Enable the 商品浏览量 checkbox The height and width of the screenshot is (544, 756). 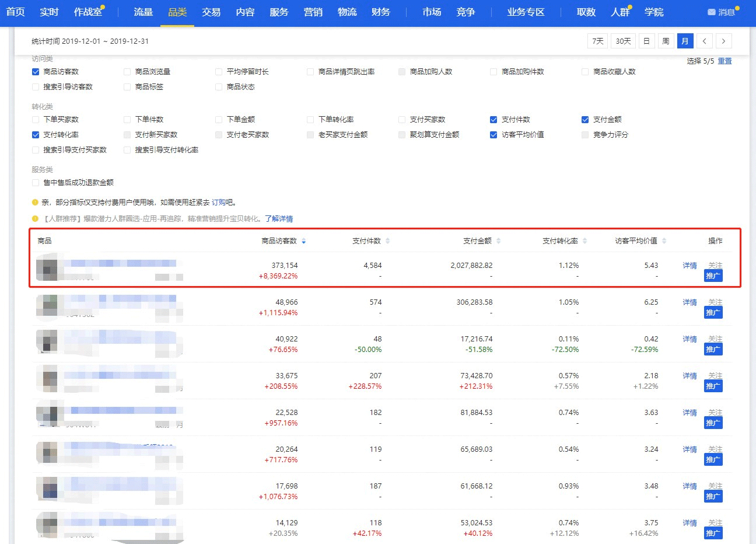click(x=127, y=72)
